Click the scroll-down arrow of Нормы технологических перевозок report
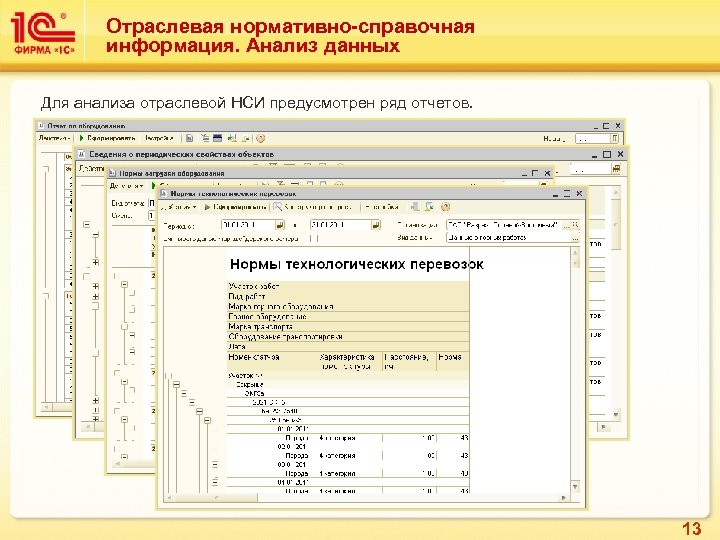 point(575,487)
